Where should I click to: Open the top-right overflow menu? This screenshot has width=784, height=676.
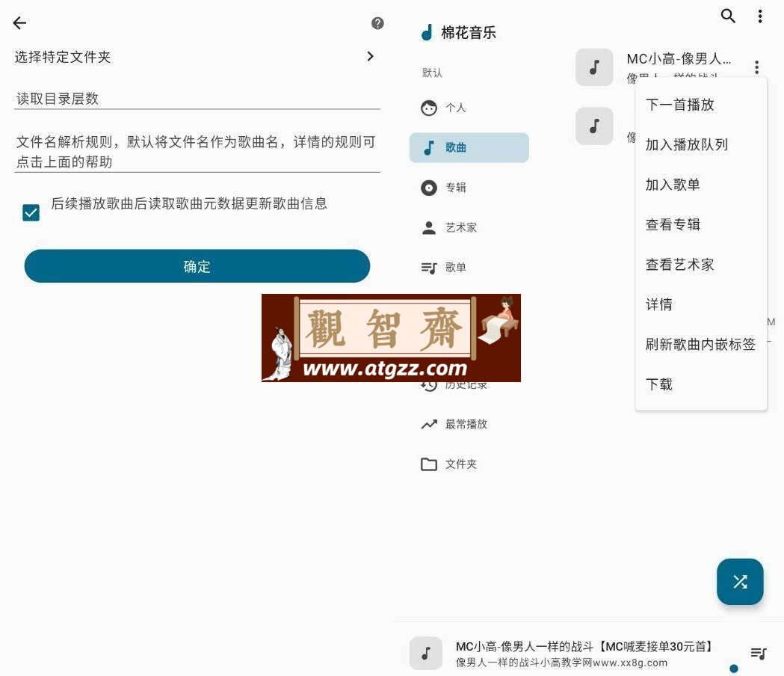(x=760, y=16)
